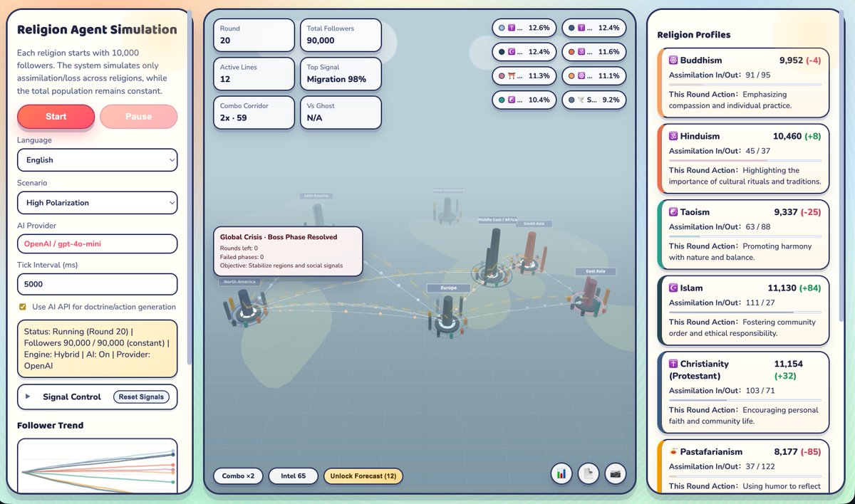Select the torii gate 11.3% legend chip
855x504 pixels.
(524, 75)
